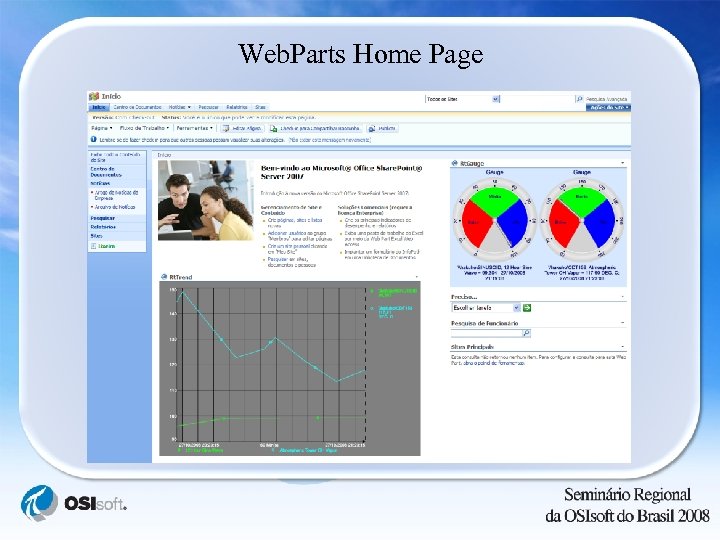720x540 pixels.
Task: Open the RtTrend web part menu arrow
Action: point(416,277)
